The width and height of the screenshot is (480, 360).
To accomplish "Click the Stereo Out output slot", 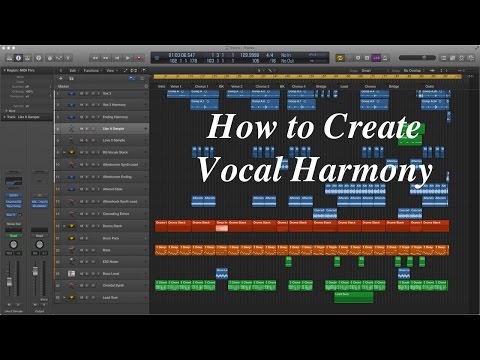I will pos(13,224).
